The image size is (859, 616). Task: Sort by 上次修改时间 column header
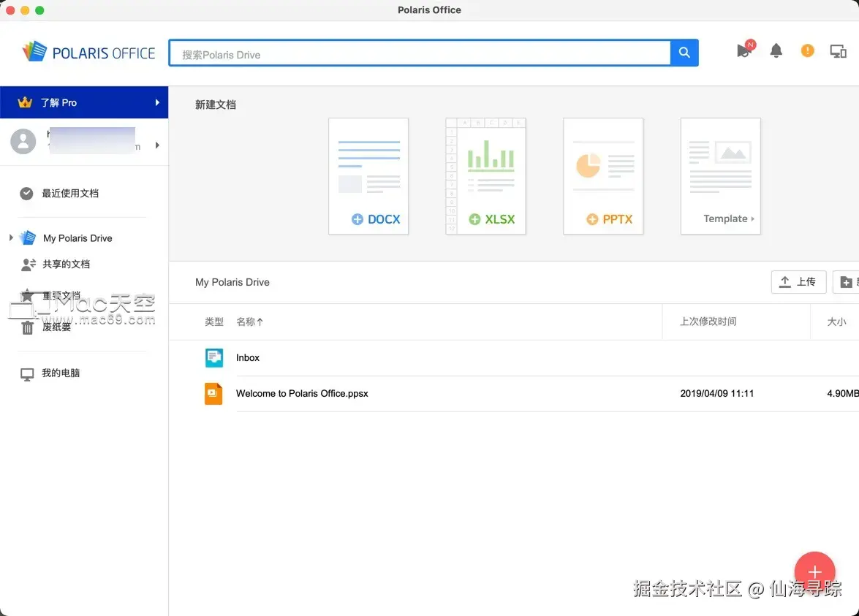[708, 322]
